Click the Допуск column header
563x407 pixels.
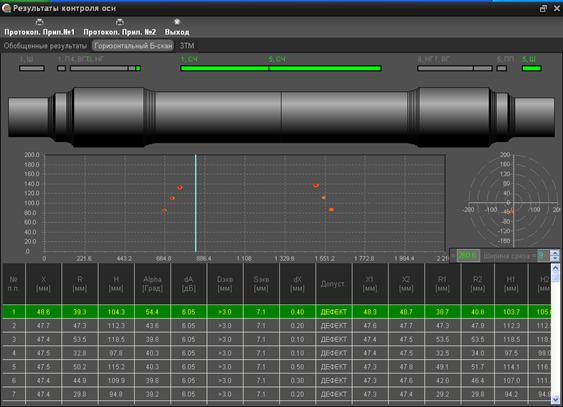pos(334,284)
